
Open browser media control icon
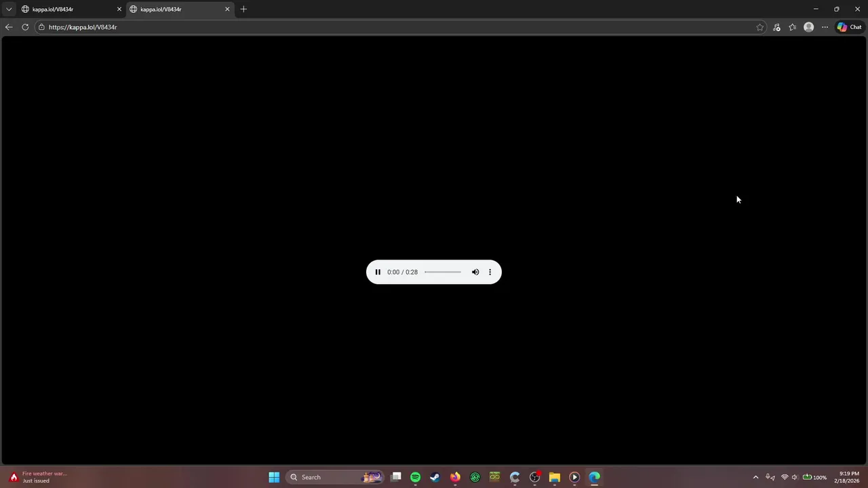point(776,27)
